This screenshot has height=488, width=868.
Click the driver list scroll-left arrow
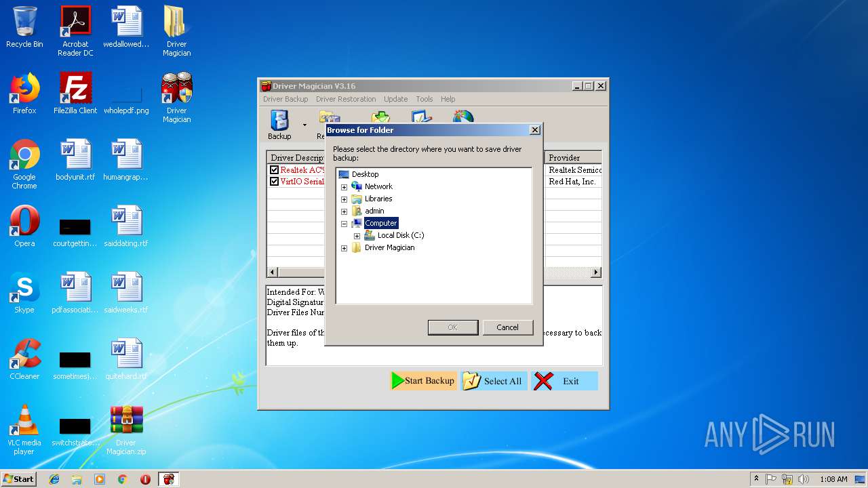[x=273, y=272]
